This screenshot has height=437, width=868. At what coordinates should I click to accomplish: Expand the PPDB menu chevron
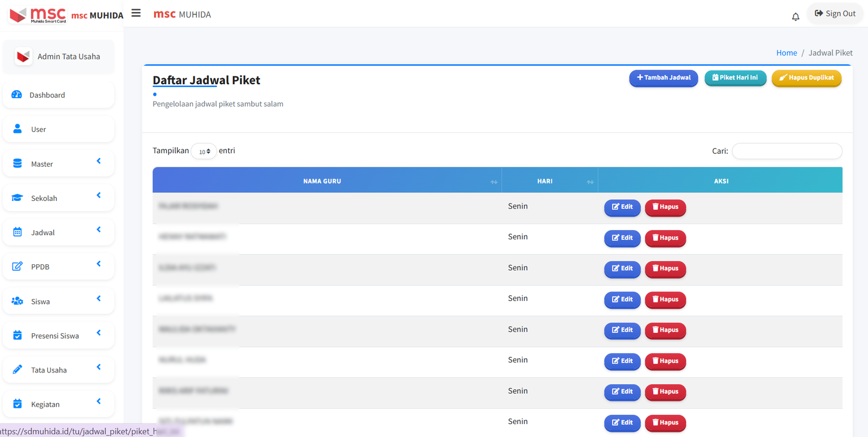click(x=99, y=264)
